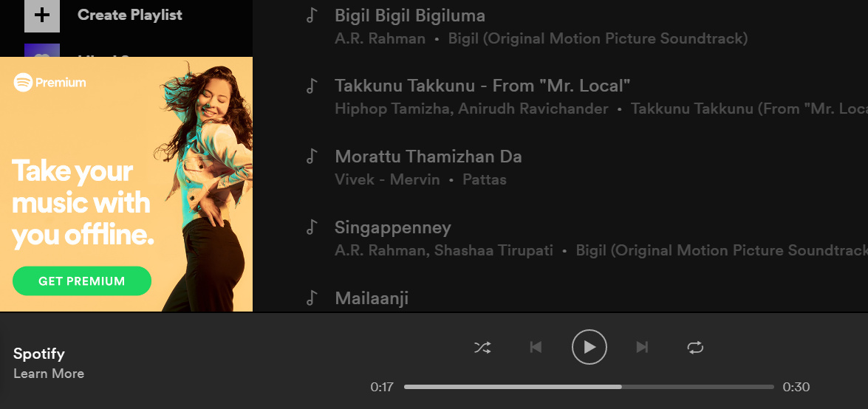868x409 pixels.
Task: Toggle repeat mode
Action: coord(694,348)
